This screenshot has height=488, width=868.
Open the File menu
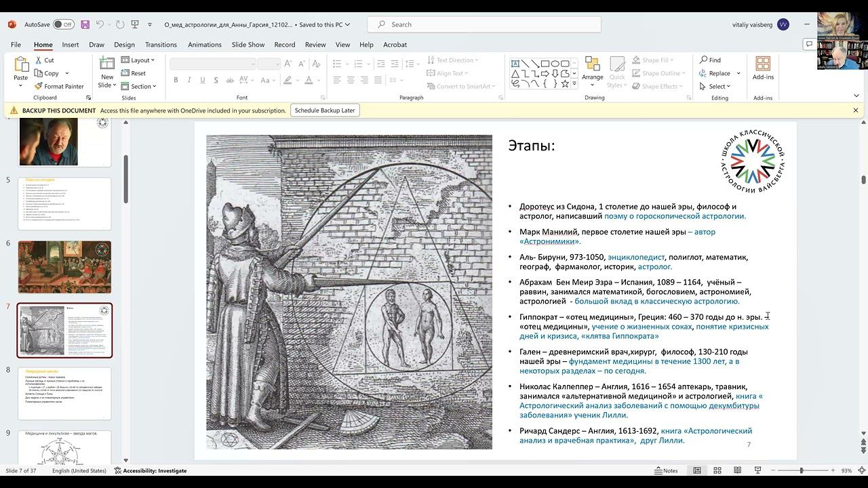pos(16,45)
